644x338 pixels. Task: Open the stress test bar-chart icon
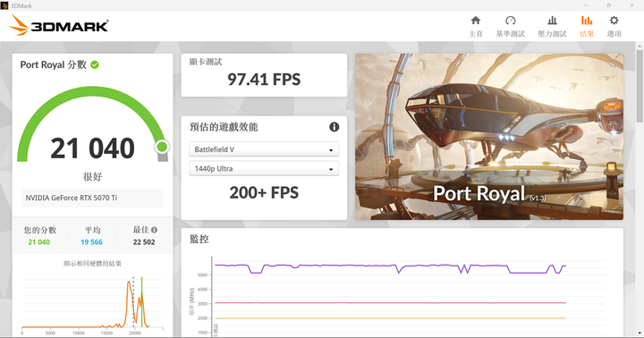[x=553, y=21]
